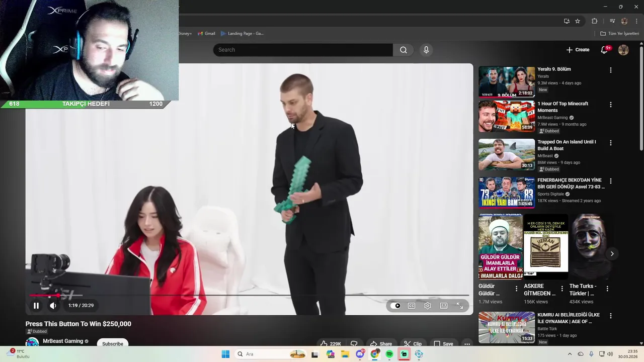The height and width of the screenshot is (362, 644).
Task: Open Chrome profile avatar
Action: tap(624, 21)
